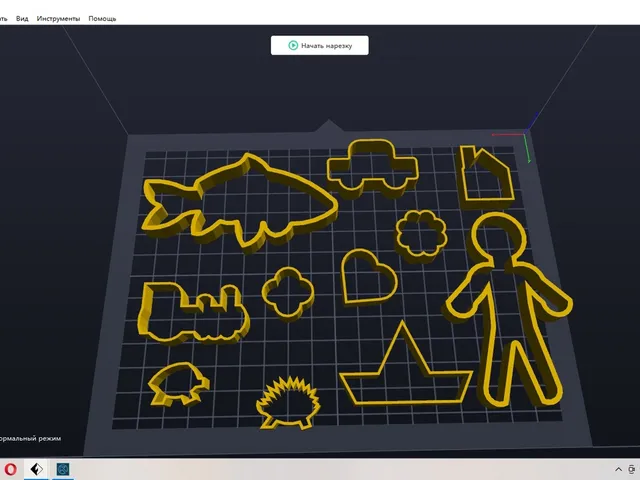Screen dimensions: 640x480
Task: Open the Вид menu
Action: [x=22, y=18]
